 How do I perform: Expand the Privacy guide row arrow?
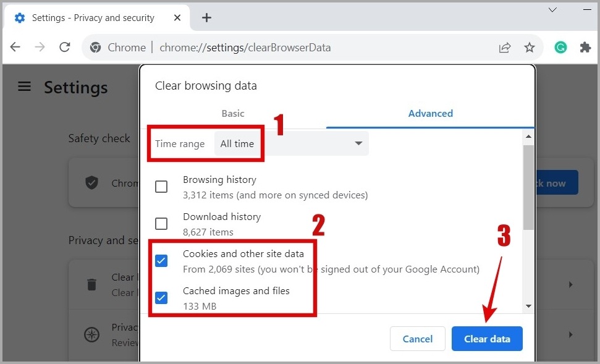(571, 334)
